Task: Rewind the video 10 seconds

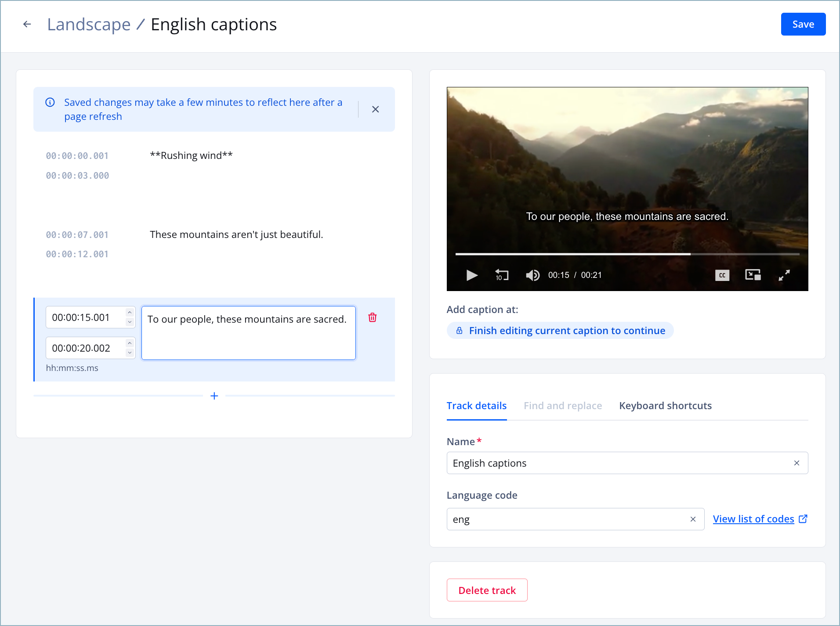Action: coord(502,275)
